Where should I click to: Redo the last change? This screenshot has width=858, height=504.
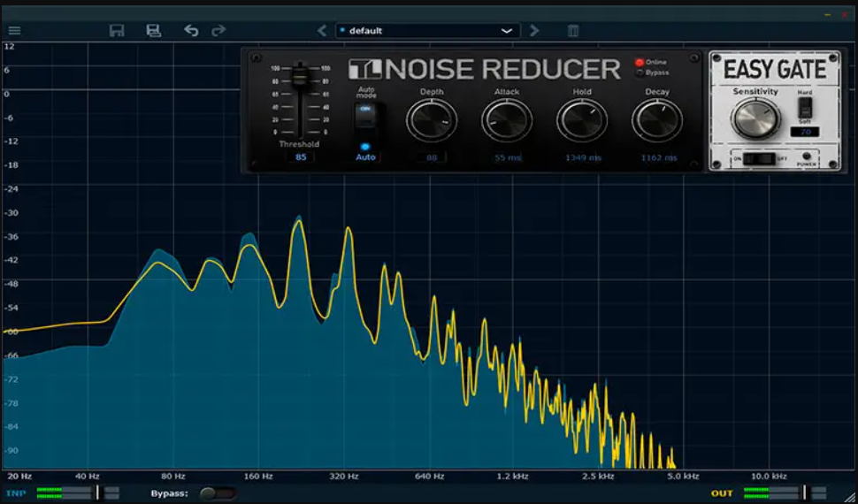(218, 31)
